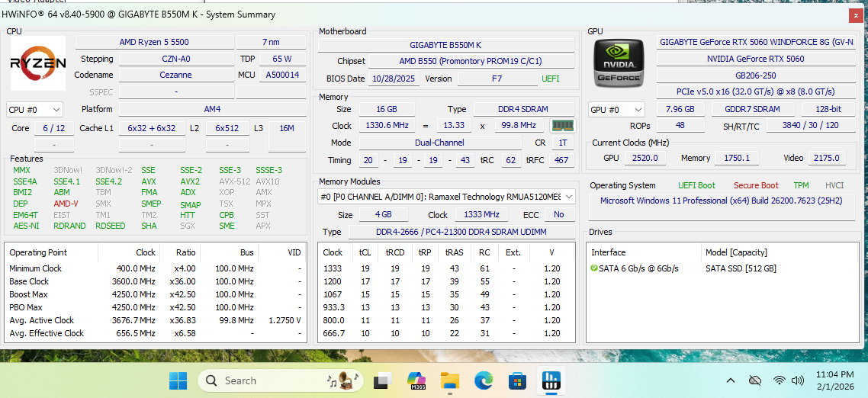868x398 pixels.
Task: Open the GPU #0 selector dropdown
Action: [617, 110]
